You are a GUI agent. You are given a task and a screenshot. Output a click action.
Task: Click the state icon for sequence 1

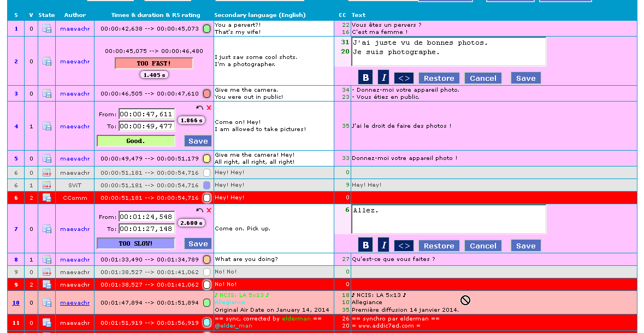coord(47,28)
